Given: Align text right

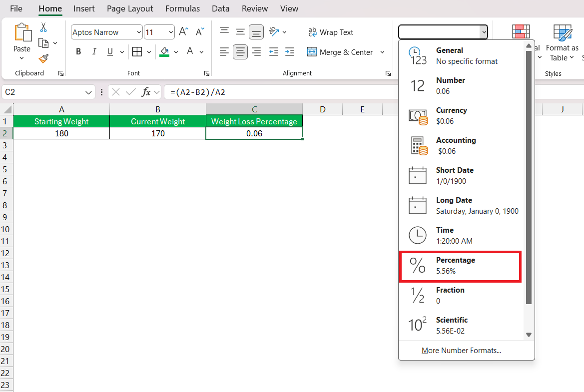Looking at the screenshot, I should pos(256,52).
